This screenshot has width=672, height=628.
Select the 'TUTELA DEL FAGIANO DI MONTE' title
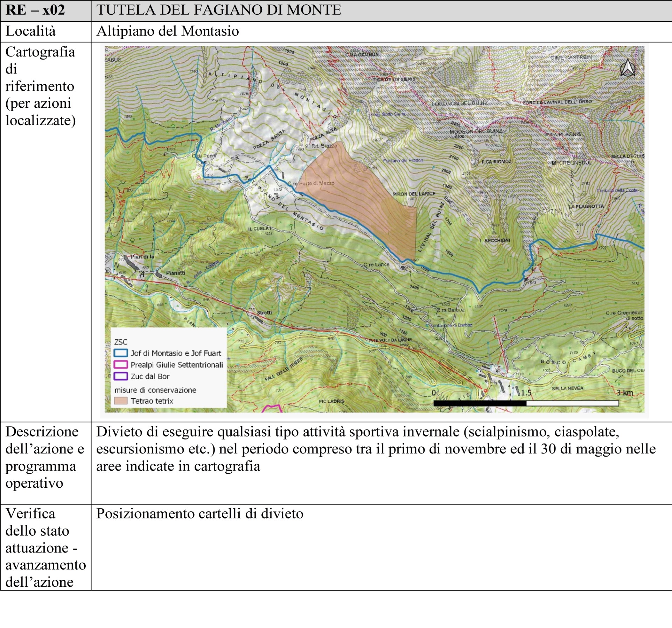(x=219, y=10)
